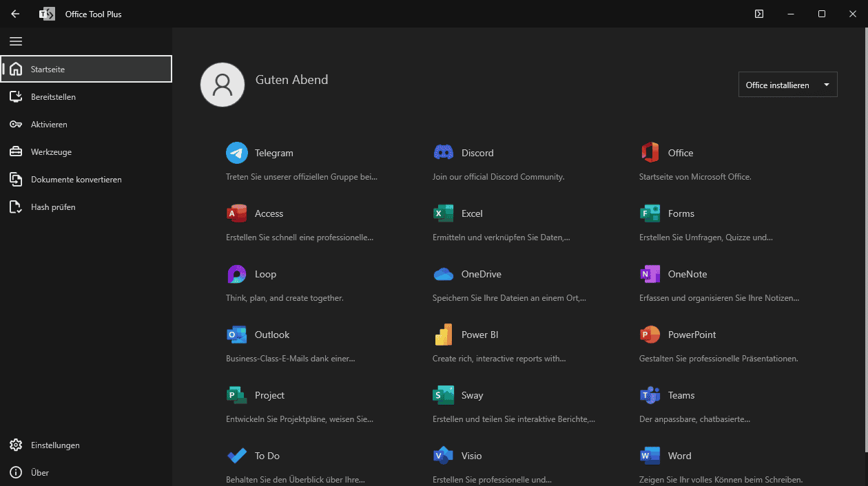868x486 pixels.
Task: Open Einstellungen at the sidebar bottom
Action: [86, 445]
